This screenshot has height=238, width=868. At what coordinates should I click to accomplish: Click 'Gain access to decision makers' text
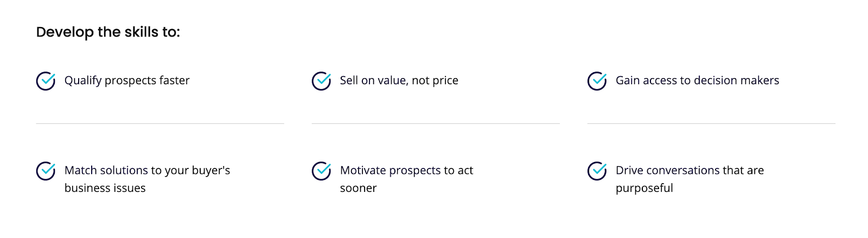[x=697, y=80]
